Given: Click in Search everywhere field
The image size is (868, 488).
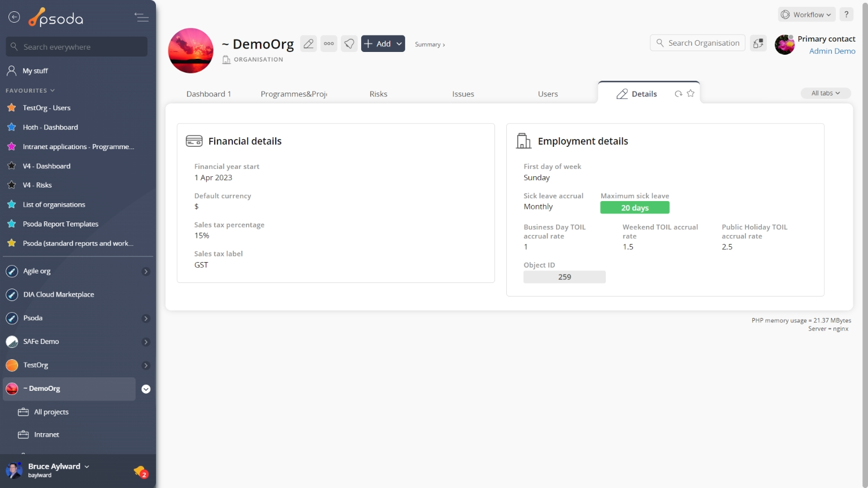Looking at the screenshot, I should click(77, 47).
